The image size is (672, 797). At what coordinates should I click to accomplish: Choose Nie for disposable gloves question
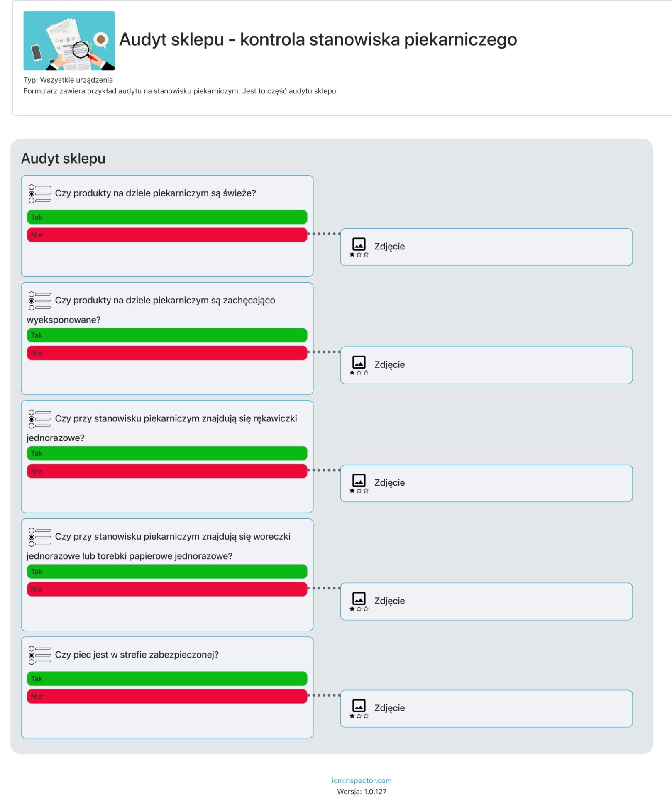pos(167,471)
